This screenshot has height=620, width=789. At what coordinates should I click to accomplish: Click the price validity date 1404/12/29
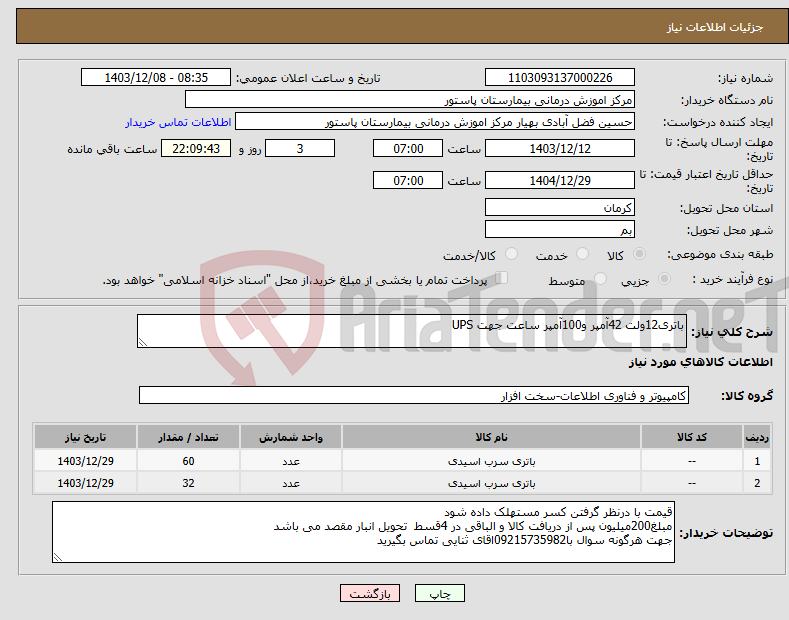click(560, 180)
